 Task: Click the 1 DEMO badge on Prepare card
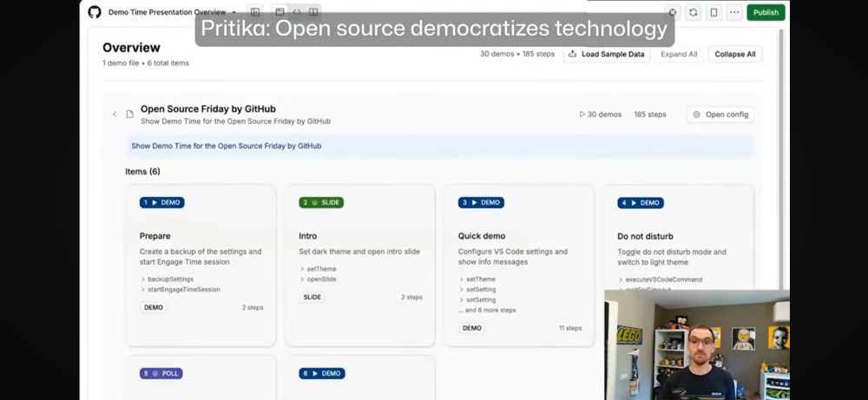pos(161,202)
